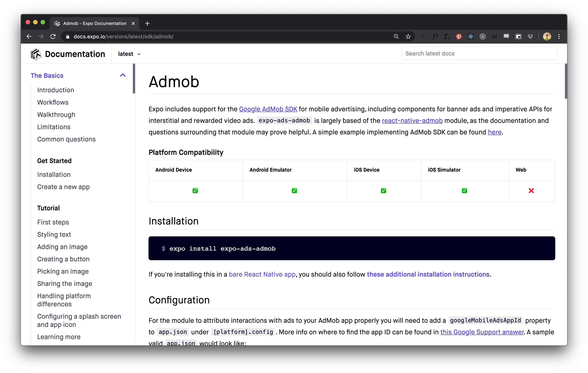Click the Documentation title in header
The height and width of the screenshot is (373, 588).
75,54
